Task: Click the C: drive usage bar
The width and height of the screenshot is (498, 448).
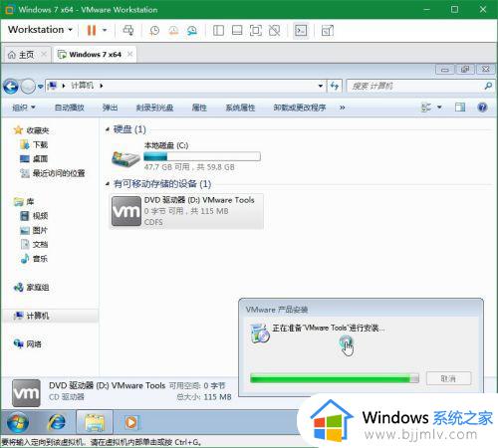Action: 202,156
